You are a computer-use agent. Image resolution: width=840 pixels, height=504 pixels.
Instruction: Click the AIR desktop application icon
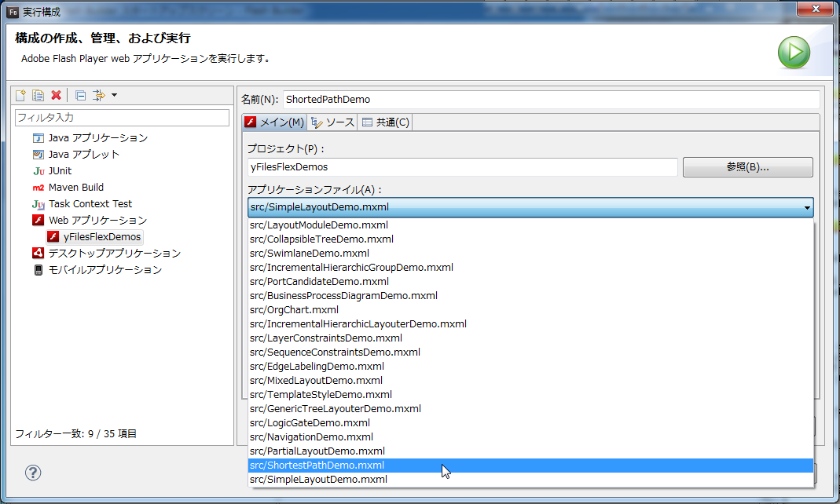(38, 253)
